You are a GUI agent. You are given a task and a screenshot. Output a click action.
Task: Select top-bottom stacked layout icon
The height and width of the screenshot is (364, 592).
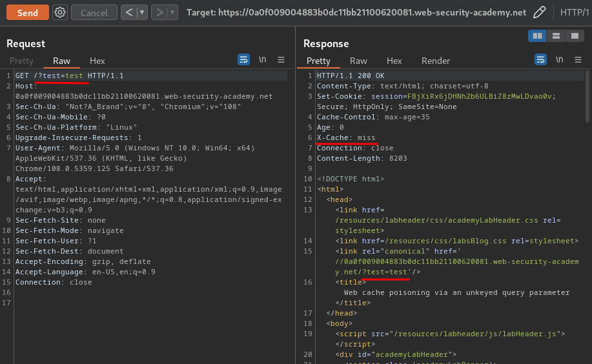[556, 36]
